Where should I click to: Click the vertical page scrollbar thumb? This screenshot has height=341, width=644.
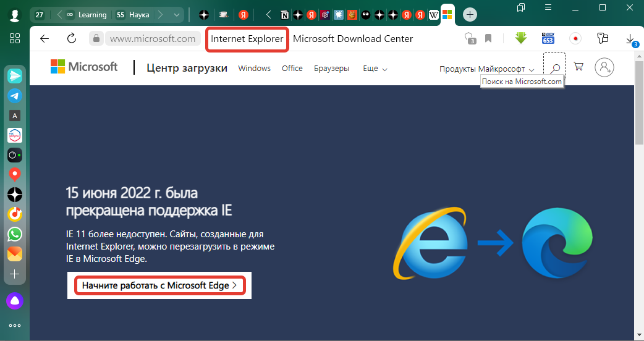click(x=639, y=103)
